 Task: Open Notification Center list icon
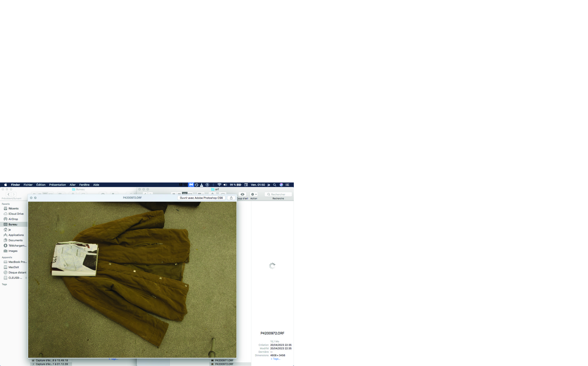click(287, 185)
